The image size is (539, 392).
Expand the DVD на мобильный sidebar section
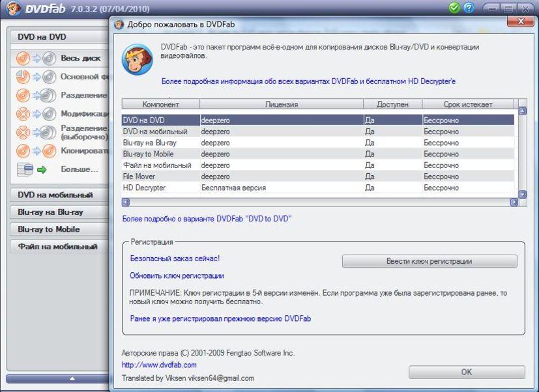pyautogui.click(x=59, y=195)
